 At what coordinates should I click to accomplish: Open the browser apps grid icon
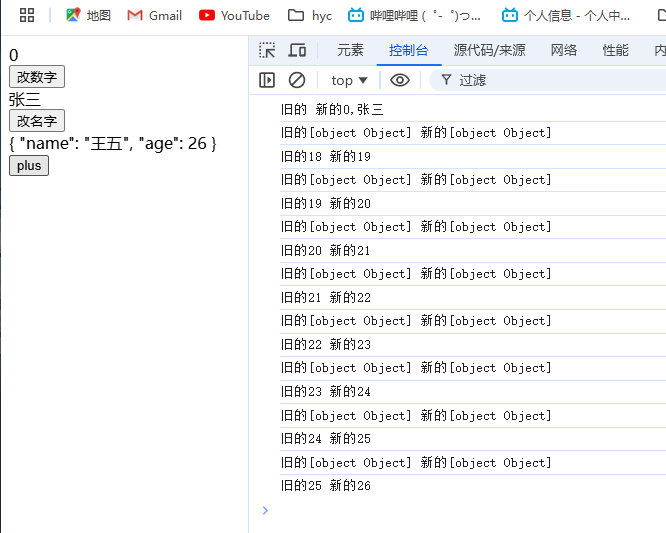(27, 15)
